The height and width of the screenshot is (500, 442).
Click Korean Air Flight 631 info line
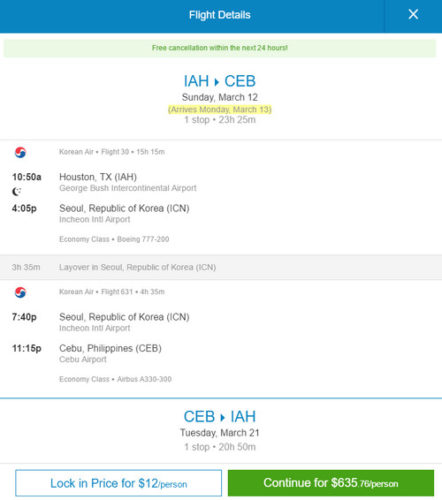click(x=112, y=292)
